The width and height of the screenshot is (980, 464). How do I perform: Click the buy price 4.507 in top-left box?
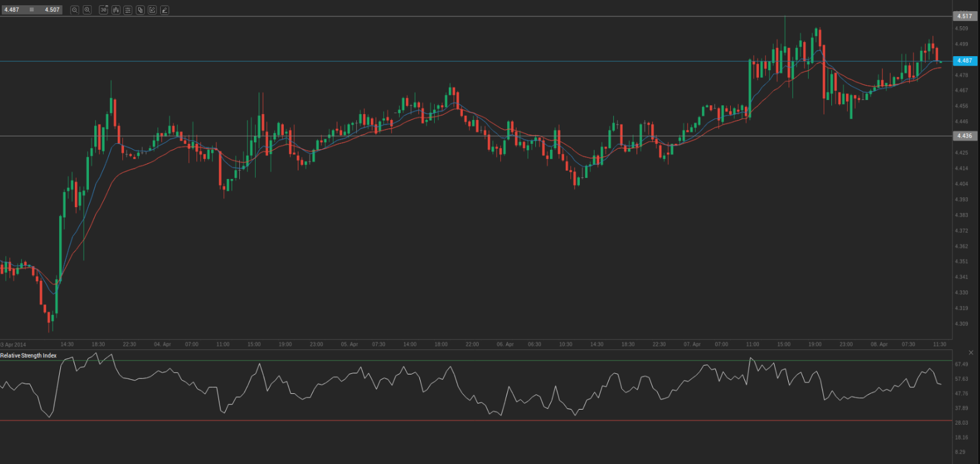[52, 10]
